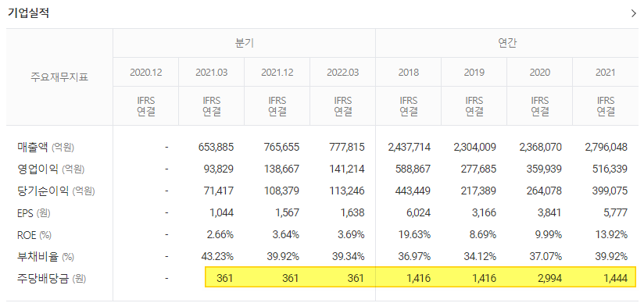Click net income value 399,075
Screen dimensions: 644x303
[x=609, y=191]
